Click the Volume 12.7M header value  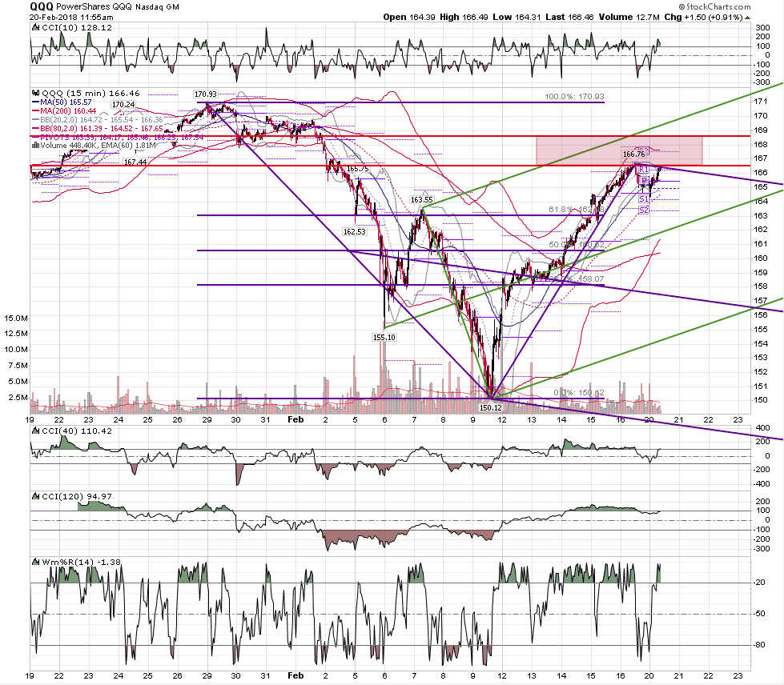point(629,17)
